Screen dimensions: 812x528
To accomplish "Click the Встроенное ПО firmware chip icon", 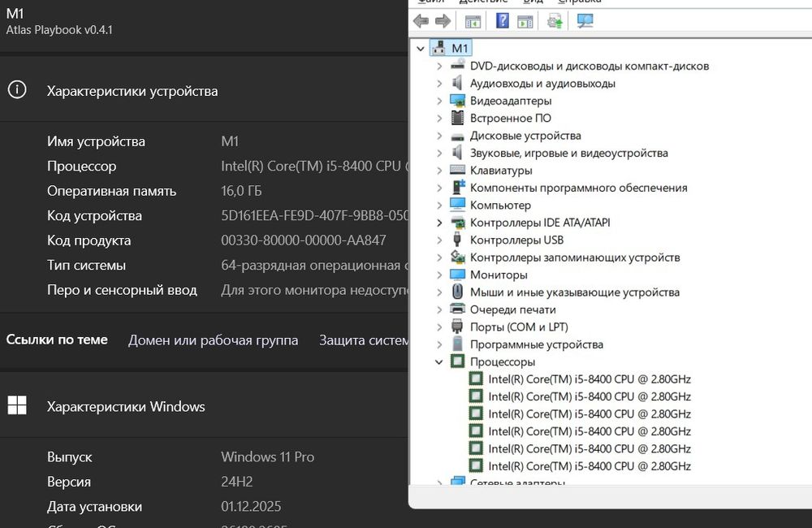I will coord(457,118).
